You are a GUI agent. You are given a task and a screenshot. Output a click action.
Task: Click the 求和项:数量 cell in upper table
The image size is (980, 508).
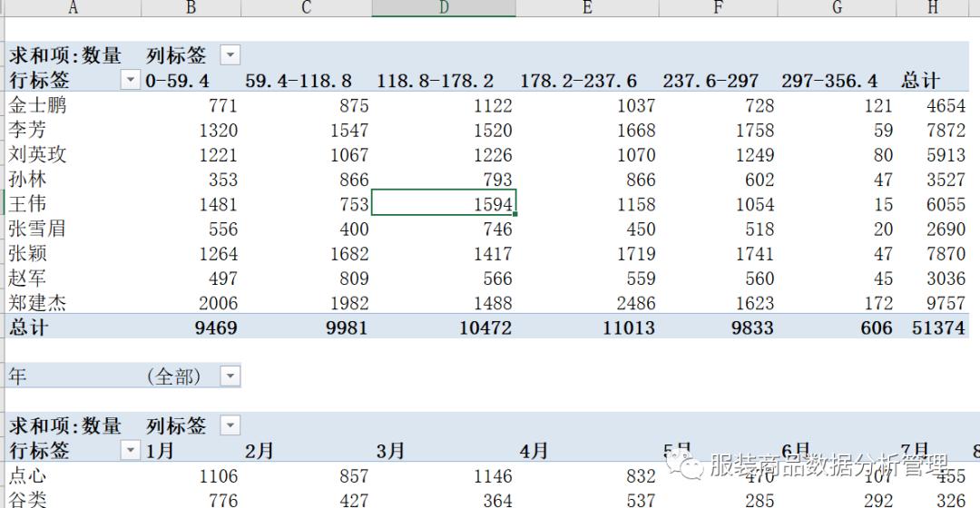click(65, 55)
